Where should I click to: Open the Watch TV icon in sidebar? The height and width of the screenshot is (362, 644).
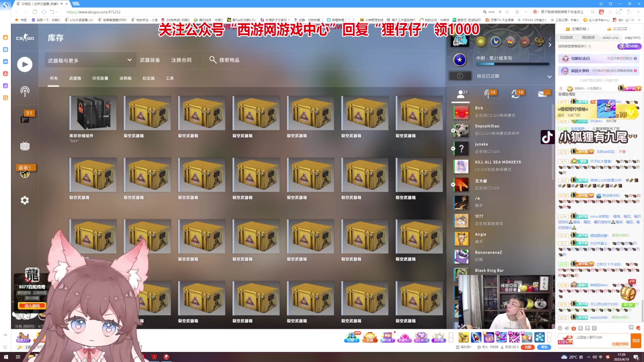pos(25,146)
